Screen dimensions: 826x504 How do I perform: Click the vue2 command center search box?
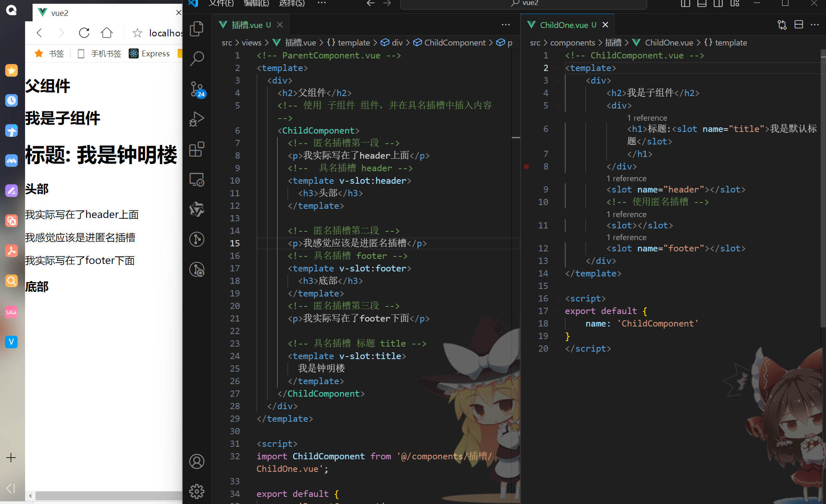(524, 4)
